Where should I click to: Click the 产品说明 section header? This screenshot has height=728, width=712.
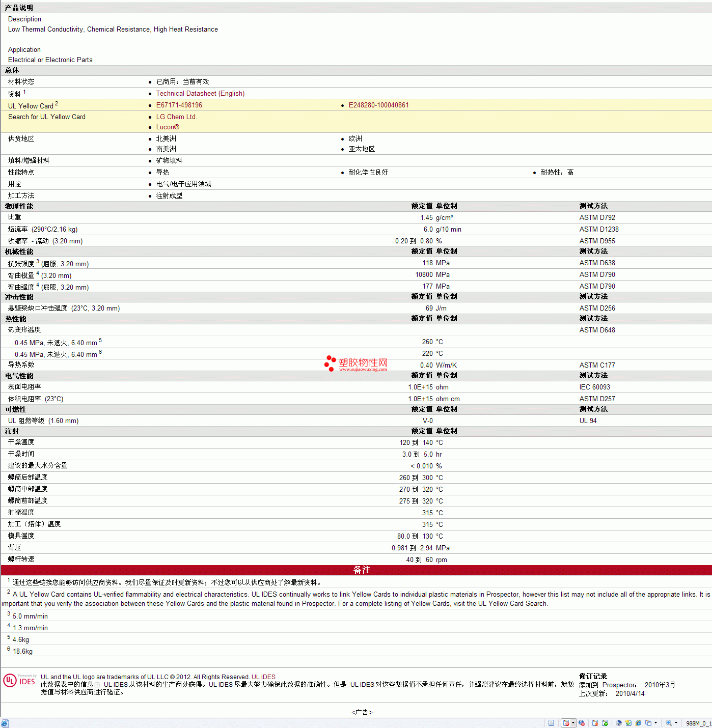pos(19,8)
